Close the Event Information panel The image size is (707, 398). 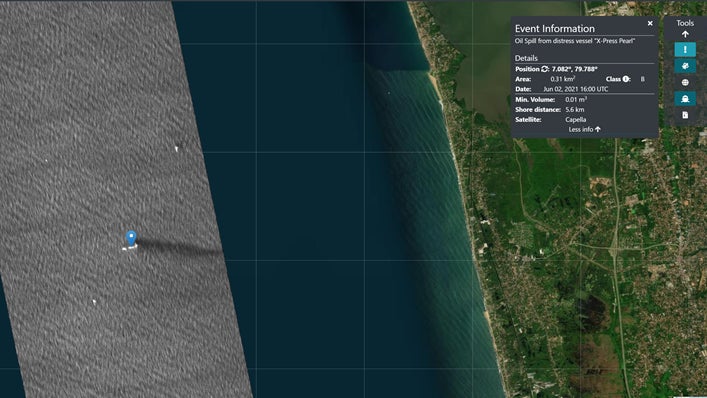click(650, 23)
